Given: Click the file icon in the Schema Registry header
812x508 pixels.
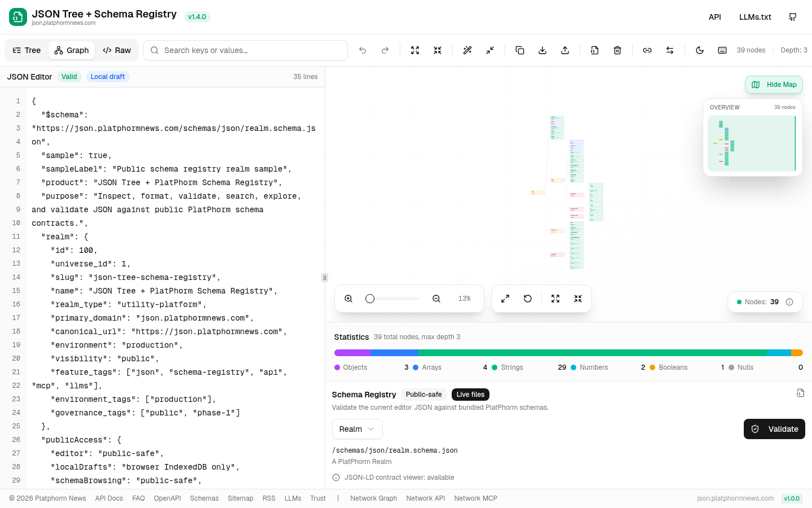Looking at the screenshot, I should [800, 393].
